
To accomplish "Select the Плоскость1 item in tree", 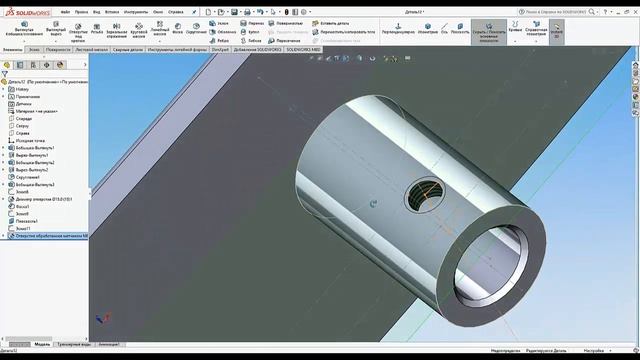I will pos(23,221).
